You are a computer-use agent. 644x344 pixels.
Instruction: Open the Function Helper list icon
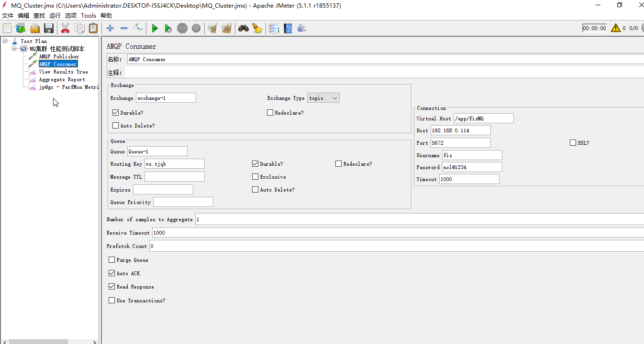[x=274, y=28]
